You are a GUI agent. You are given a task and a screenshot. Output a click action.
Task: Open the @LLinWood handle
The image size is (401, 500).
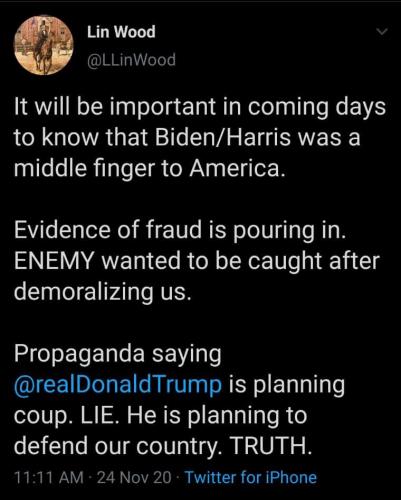click(131, 60)
